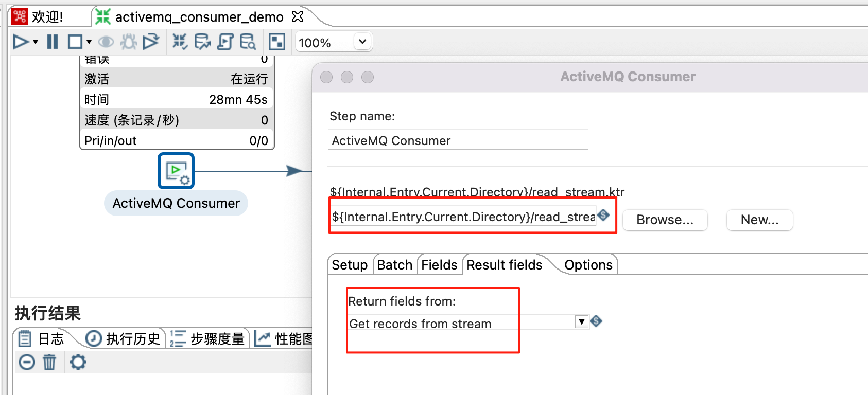Open the Setup tab

coord(350,264)
